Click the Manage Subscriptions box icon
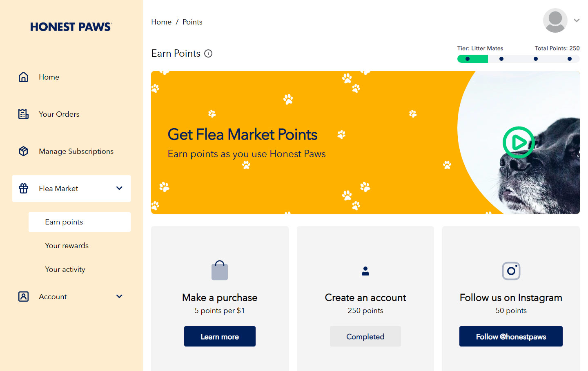Screen dimensions: 588x371 click(24, 151)
